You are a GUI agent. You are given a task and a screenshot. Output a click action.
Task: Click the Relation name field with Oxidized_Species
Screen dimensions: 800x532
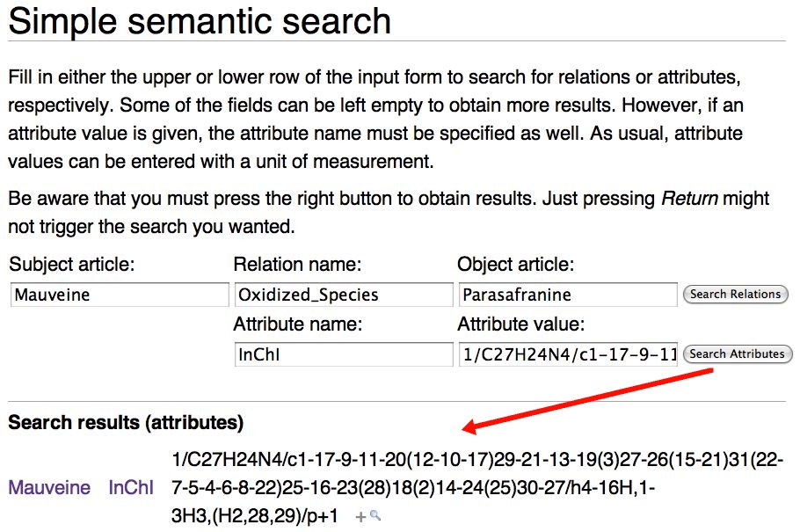tap(343, 295)
